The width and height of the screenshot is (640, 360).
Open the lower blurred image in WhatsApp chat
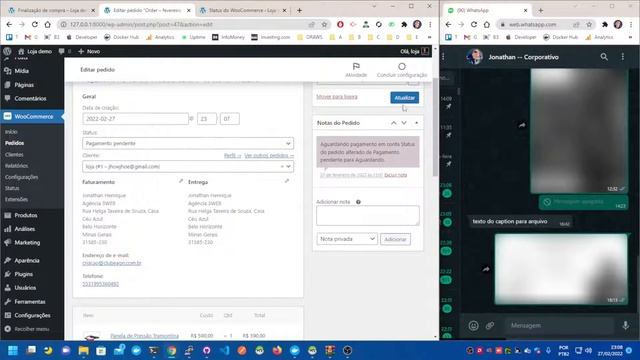[561, 269]
